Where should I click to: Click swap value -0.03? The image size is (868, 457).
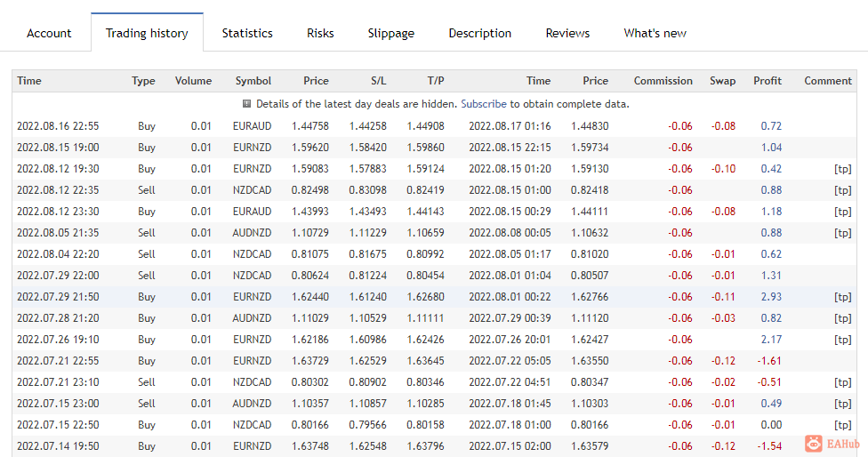pyautogui.click(x=723, y=318)
